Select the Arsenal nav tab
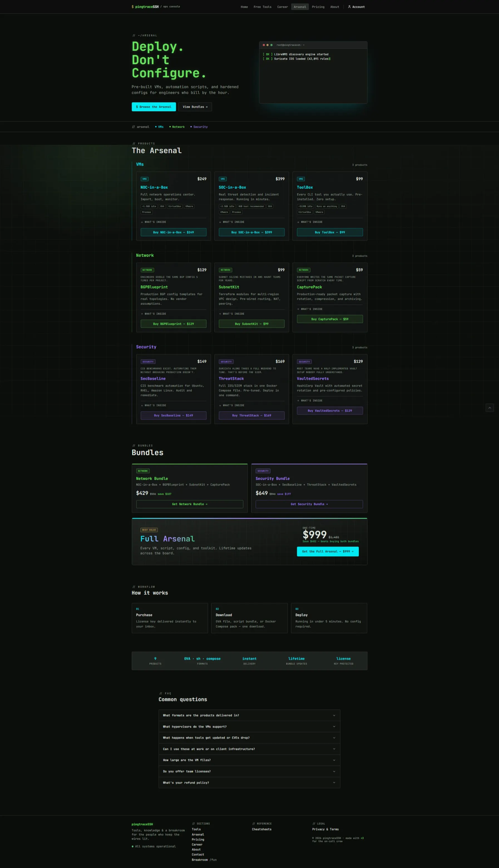This screenshot has width=499, height=868. 300,7
